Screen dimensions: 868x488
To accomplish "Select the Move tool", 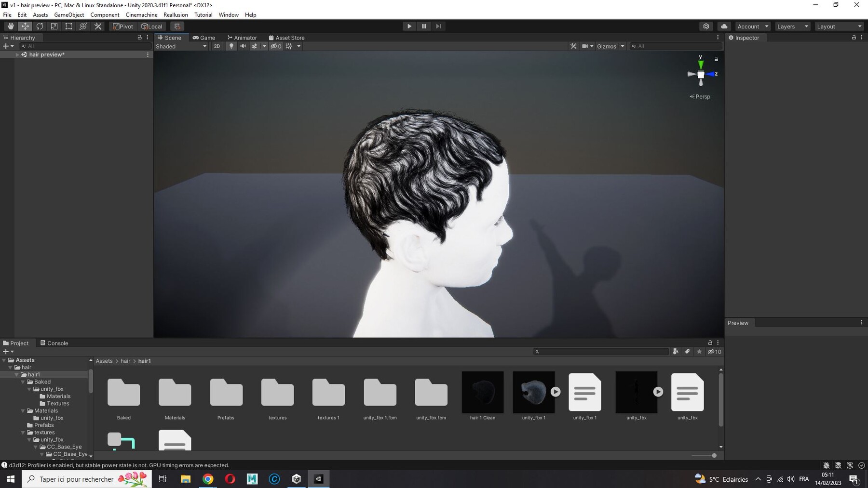I will pyautogui.click(x=25, y=26).
